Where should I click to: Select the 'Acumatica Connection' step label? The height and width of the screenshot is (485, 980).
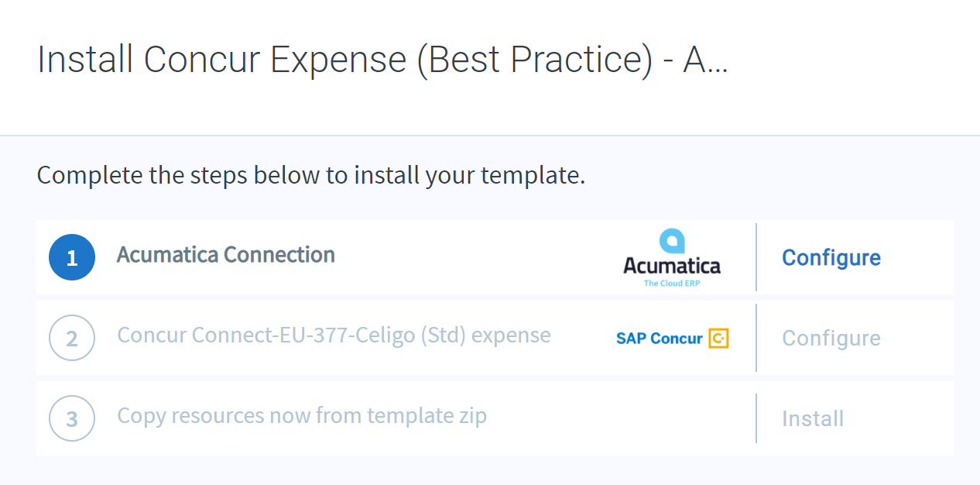[x=225, y=254]
